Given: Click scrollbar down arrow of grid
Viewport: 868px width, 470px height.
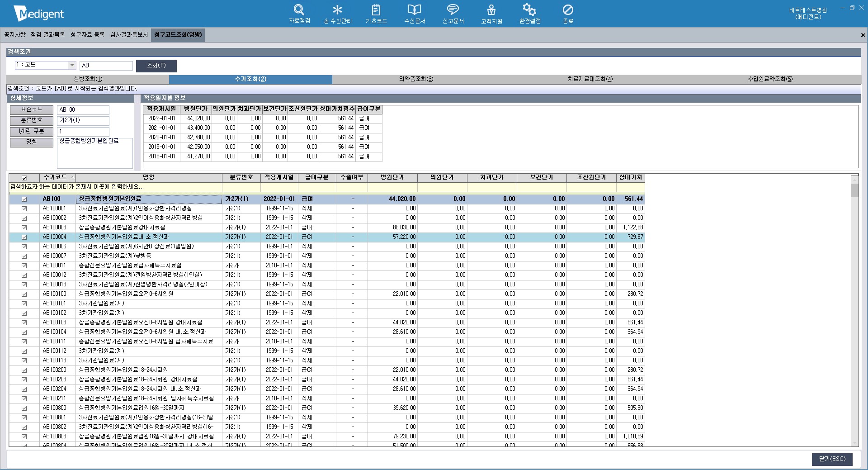Looking at the screenshot, I should point(854,443).
